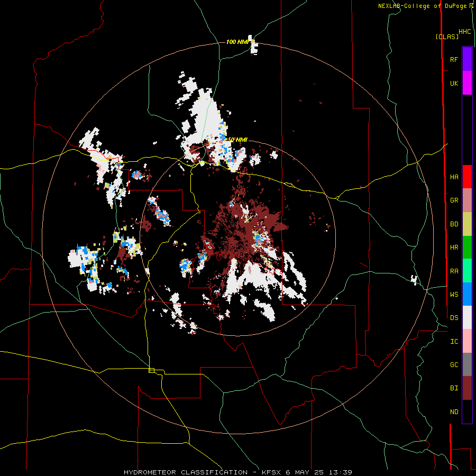Click the DS white legend swatch
This screenshot has height=476, width=476.
tap(467, 317)
